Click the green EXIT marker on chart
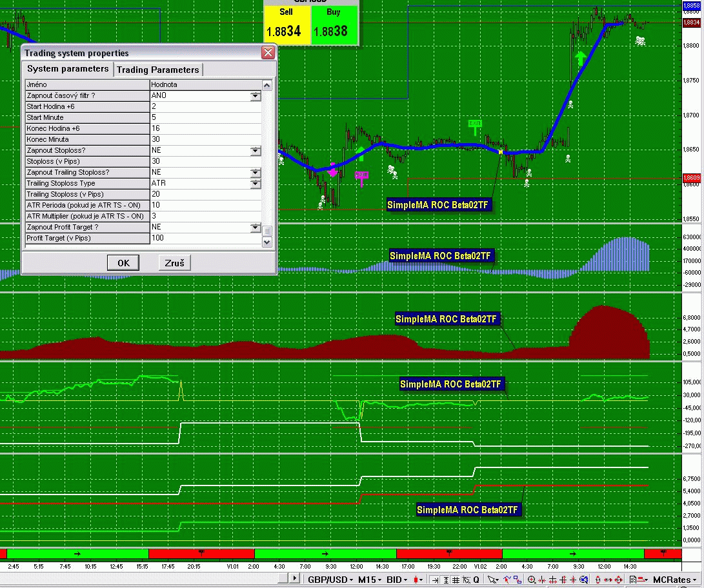 click(474, 126)
